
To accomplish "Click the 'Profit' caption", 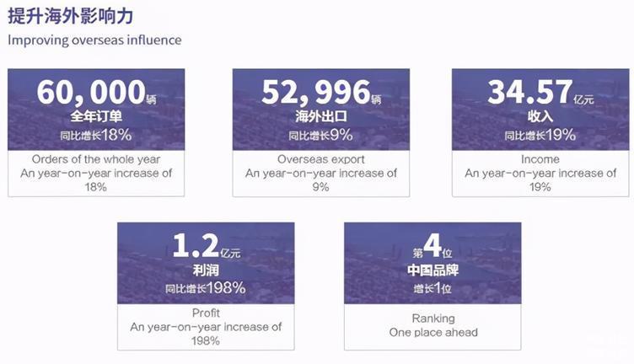I will pos(206,313).
